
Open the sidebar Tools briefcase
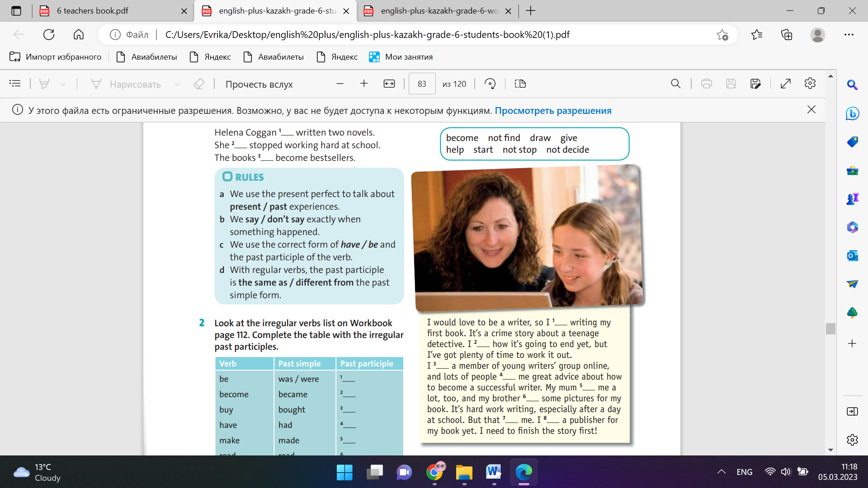point(852,170)
